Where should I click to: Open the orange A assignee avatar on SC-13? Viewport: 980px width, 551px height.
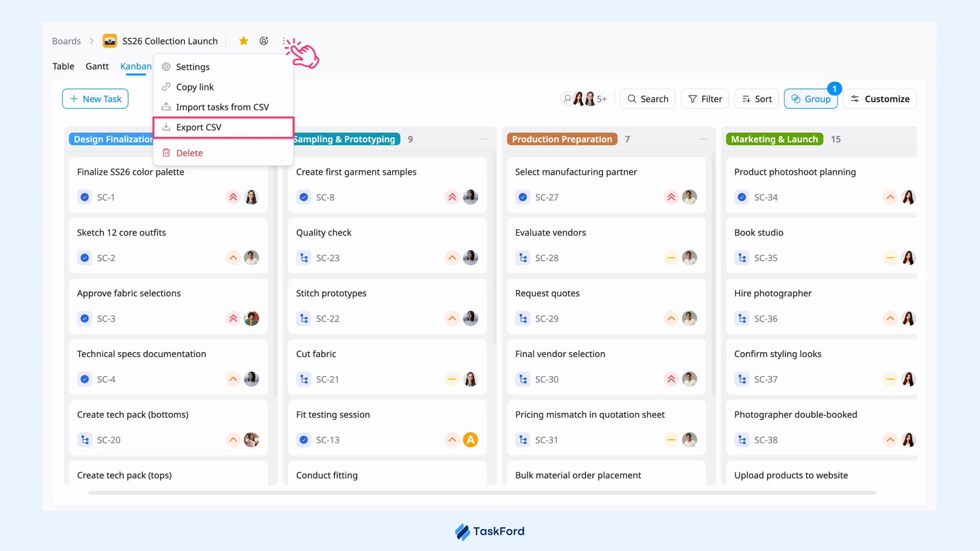[470, 440]
